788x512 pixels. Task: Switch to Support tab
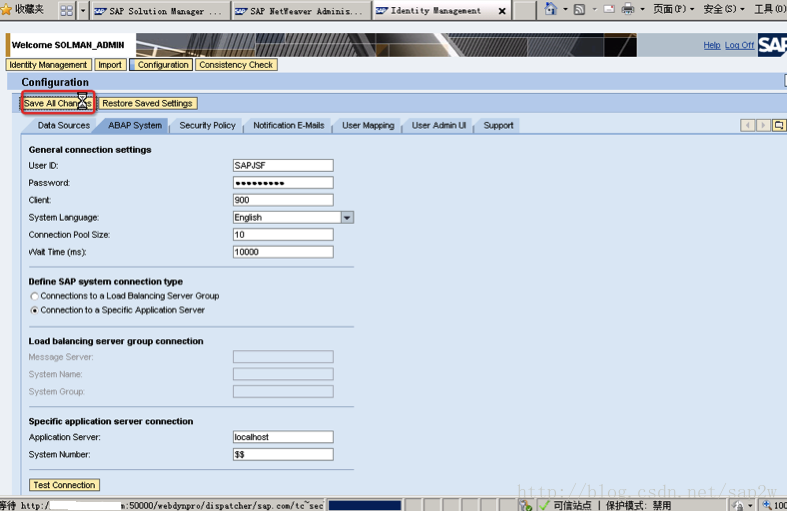click(x=498, y=126)
